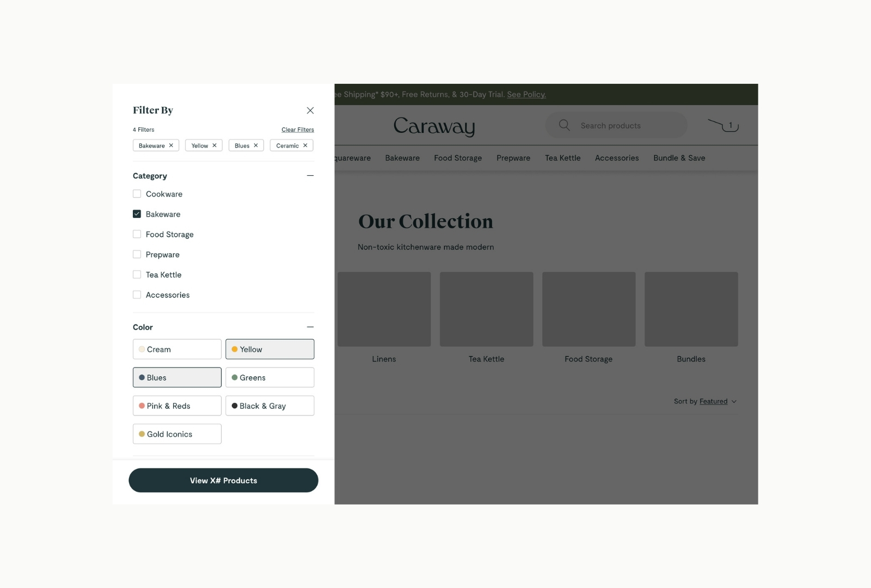Focus the Search products field
The width and height of the screenshot is (871, 588).
coord(616,125)
